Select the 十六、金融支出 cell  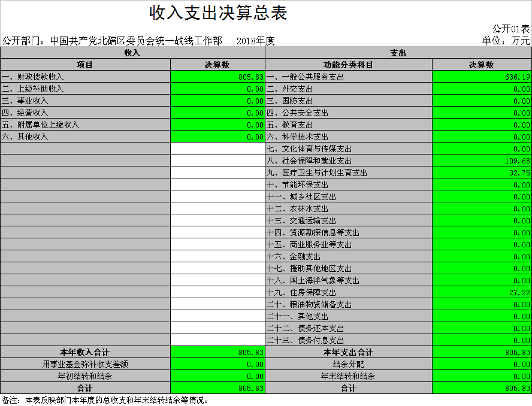(349, 256)
